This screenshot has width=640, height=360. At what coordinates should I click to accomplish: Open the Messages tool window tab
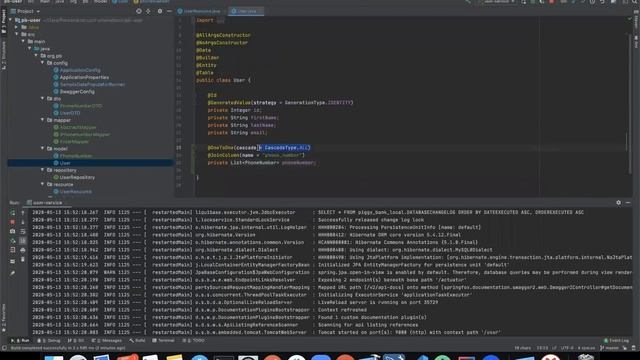(x=107, y=340)
